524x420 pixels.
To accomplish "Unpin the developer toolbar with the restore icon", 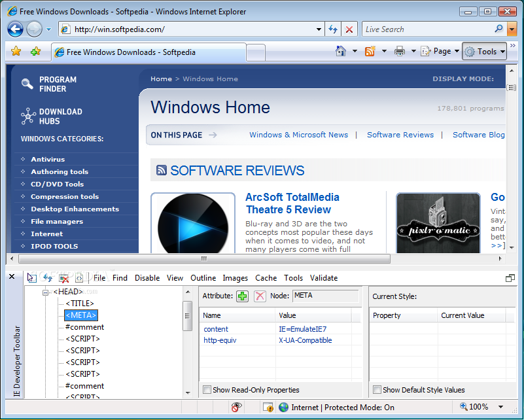I will click(510, 278).
